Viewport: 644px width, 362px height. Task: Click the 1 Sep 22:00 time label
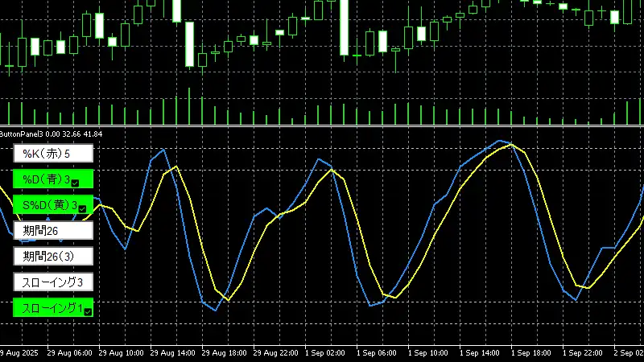584,353
